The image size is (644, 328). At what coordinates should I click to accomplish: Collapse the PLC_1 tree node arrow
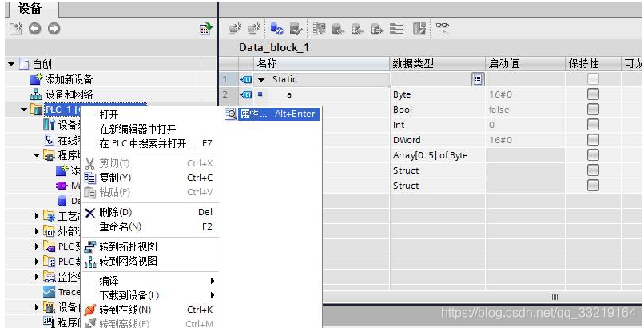coord(24,110)
